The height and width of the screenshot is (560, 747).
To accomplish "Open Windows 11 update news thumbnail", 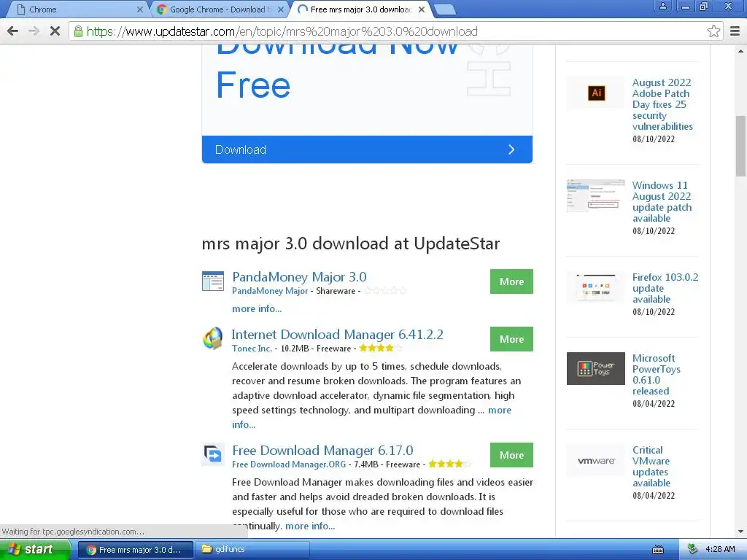I will [595, 195].
